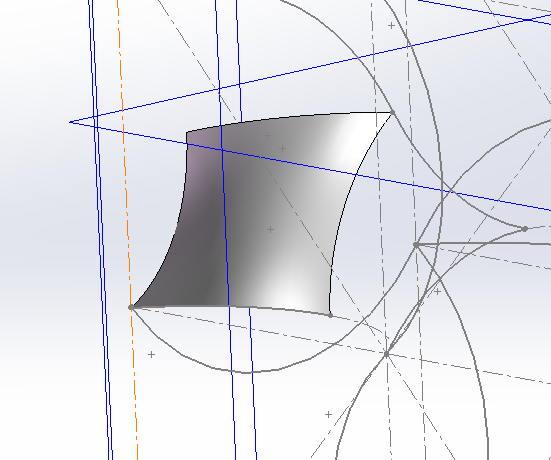Pick the point where dashed construction lines converge

387,354
